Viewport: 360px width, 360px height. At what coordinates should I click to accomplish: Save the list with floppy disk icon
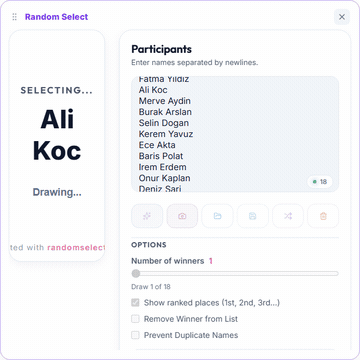(253, 216)
